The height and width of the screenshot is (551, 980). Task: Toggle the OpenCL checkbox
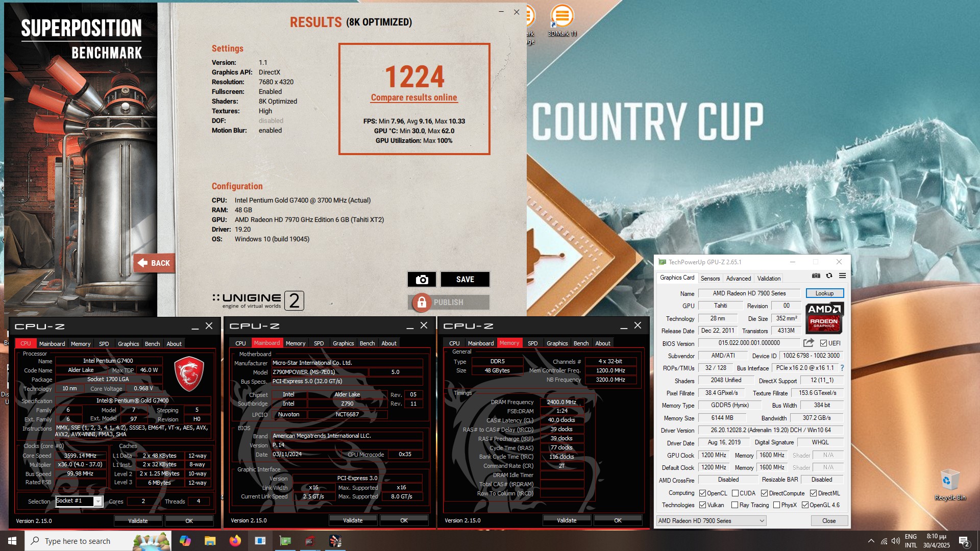coord(702,493)
